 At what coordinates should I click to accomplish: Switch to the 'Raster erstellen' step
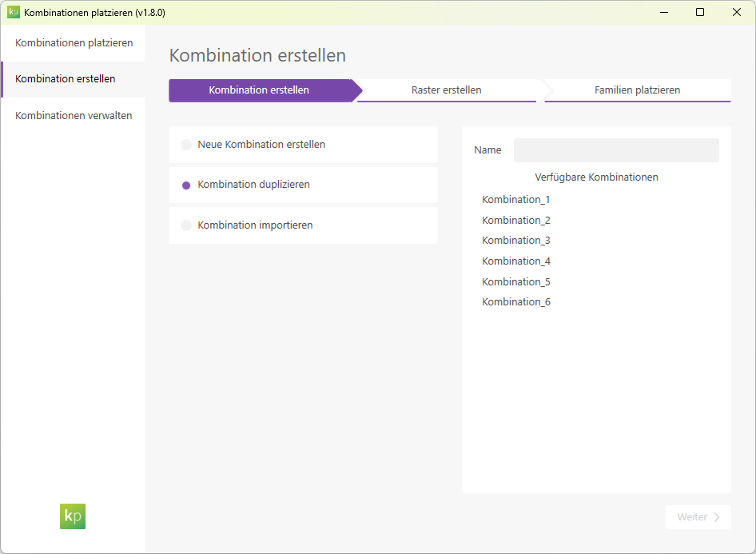pyautogui.click(x=448, y=90)
